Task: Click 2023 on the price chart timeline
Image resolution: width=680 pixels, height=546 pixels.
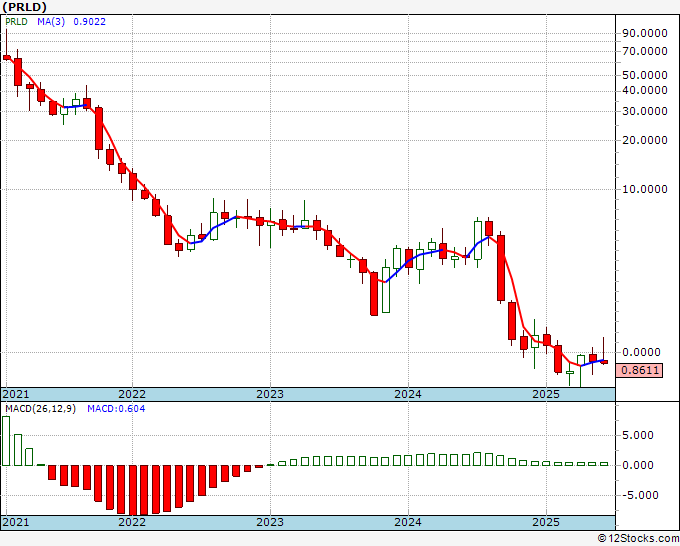Action: click(270, 394)
